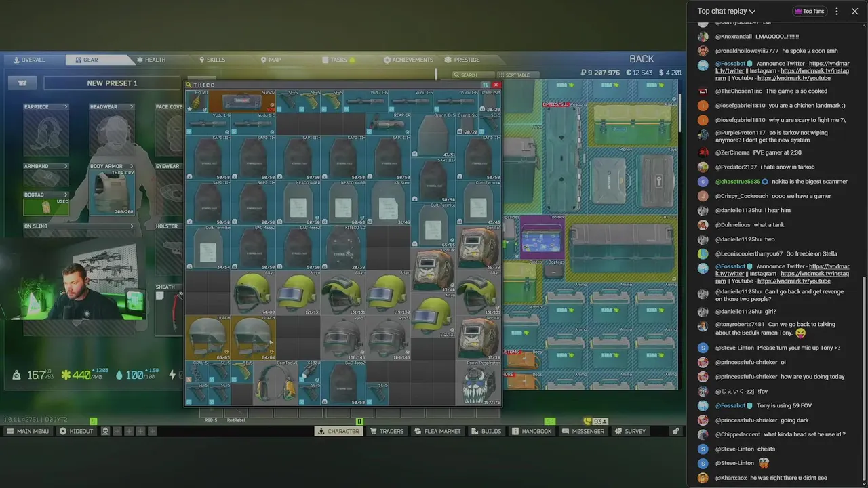Open the BUILDS screen

tap(486, 431)
